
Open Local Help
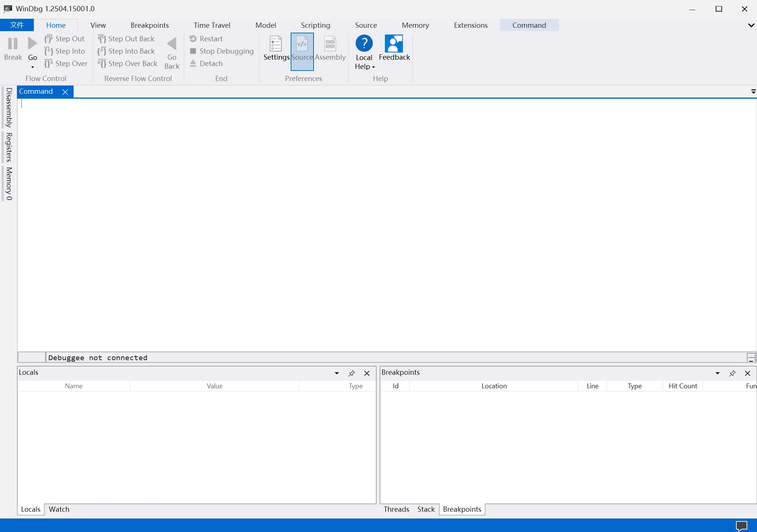[364, 44]
